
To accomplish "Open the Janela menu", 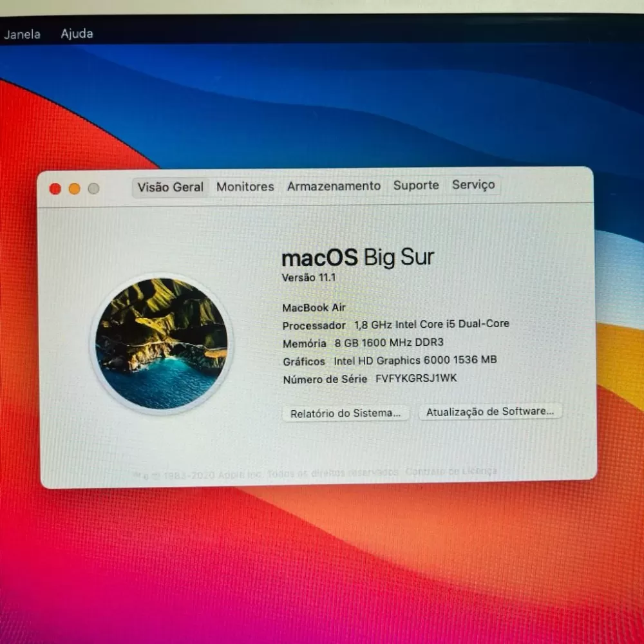I will tap(22, 34).
